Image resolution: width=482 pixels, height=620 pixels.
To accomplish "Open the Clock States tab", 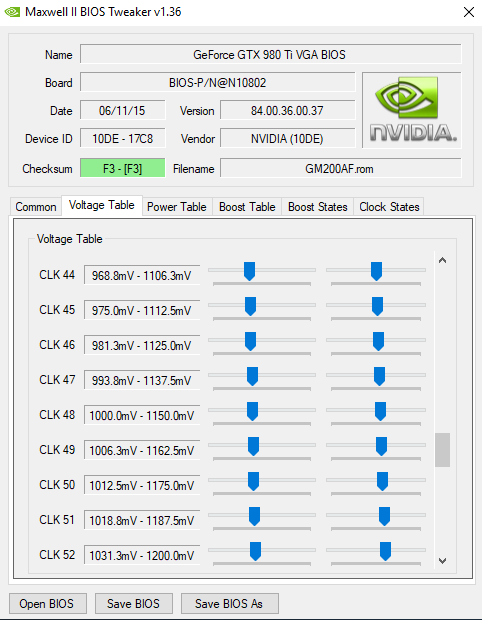I will (x=389, y=207).
